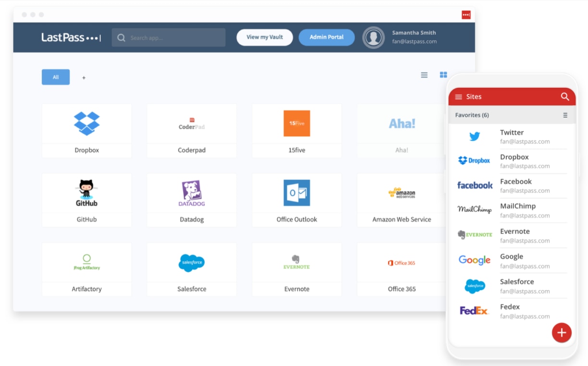Image resolution: width=588 pixels, height=366 pixels.
Task: Click Samantha Smith's profile avatar
Action: pyautogui.click(x=373, y=37)
